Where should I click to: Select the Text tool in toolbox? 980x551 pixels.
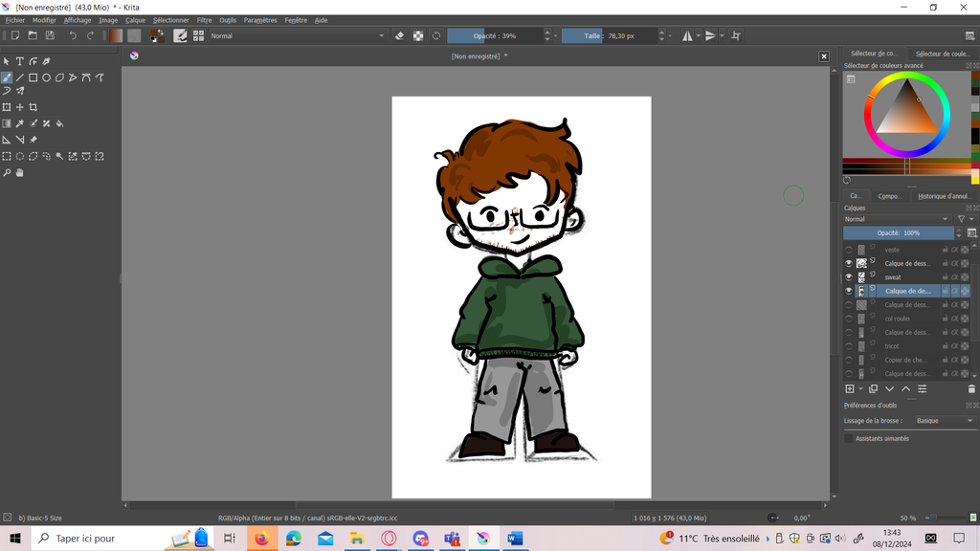pyautogui.click(x=19, y=61)
